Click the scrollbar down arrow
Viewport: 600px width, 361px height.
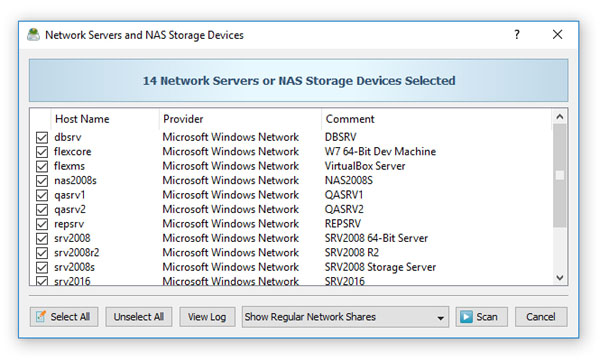560,278
